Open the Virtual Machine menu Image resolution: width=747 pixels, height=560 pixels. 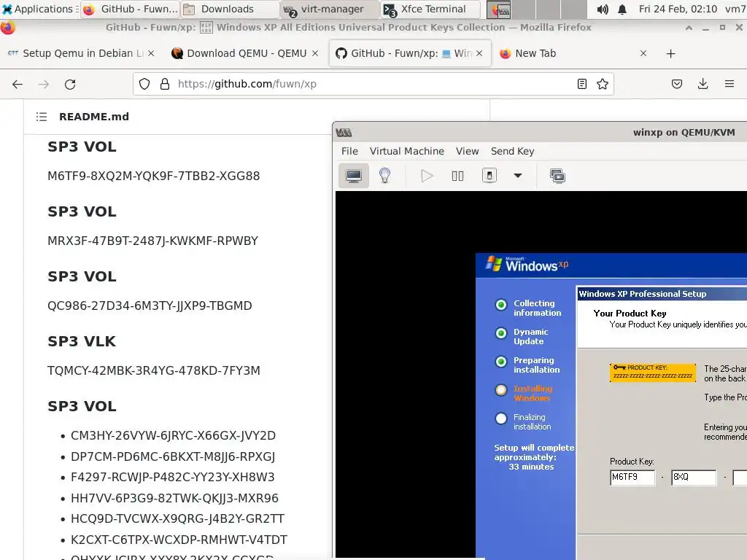tap(407, 152)
